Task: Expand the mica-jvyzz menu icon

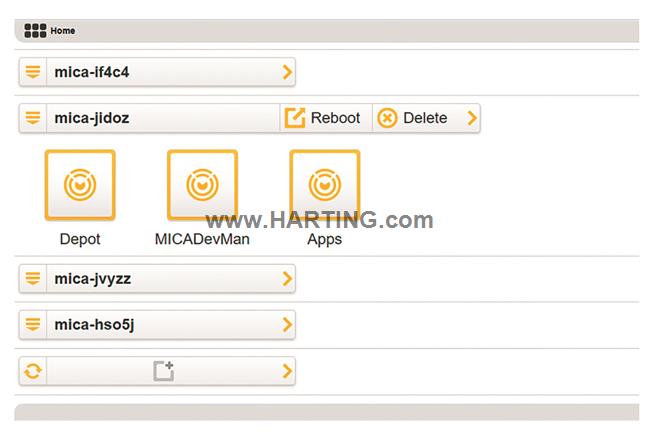Action: click(x=33, y=278)
